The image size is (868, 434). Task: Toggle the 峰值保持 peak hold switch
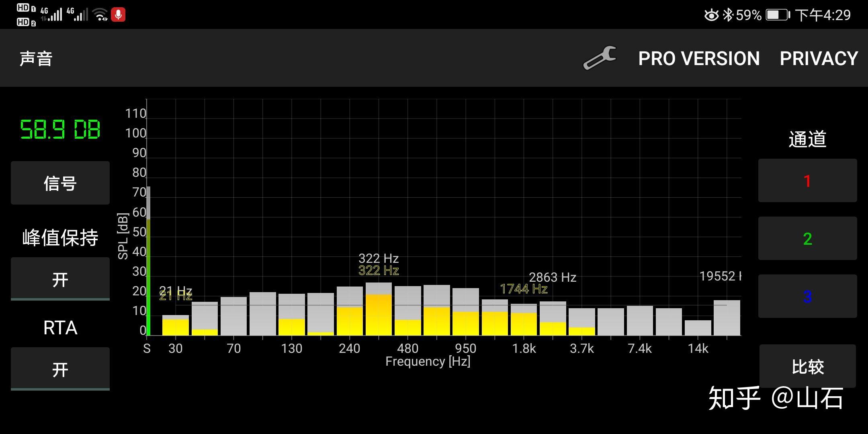60,279
